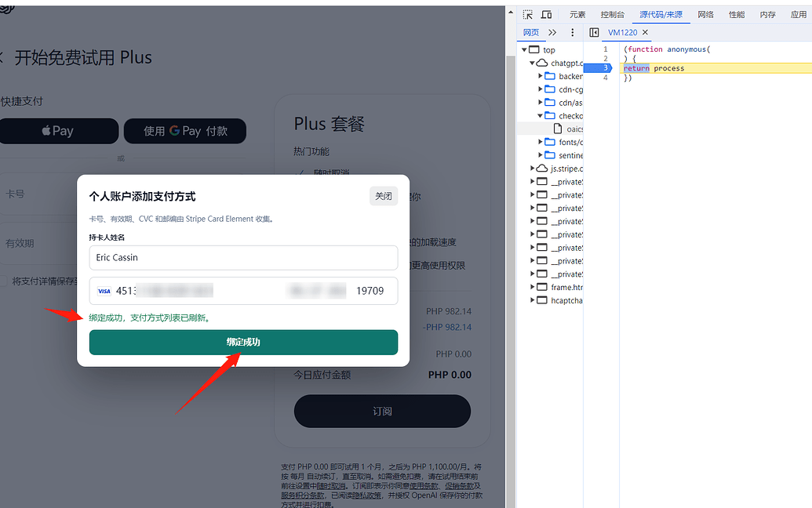
Task: Expand the backer folder arrow
Action: coord(540,76)
